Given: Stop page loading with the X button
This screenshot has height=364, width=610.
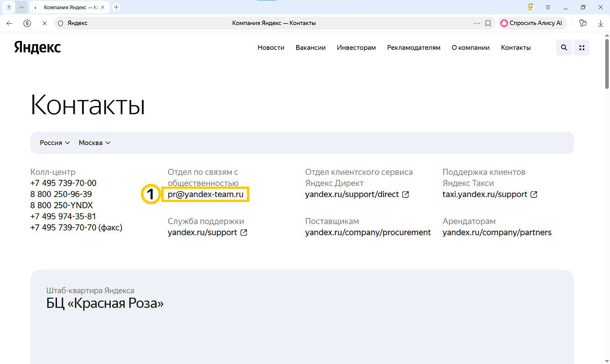Looking at the screenshot, I should coord(44,23).
